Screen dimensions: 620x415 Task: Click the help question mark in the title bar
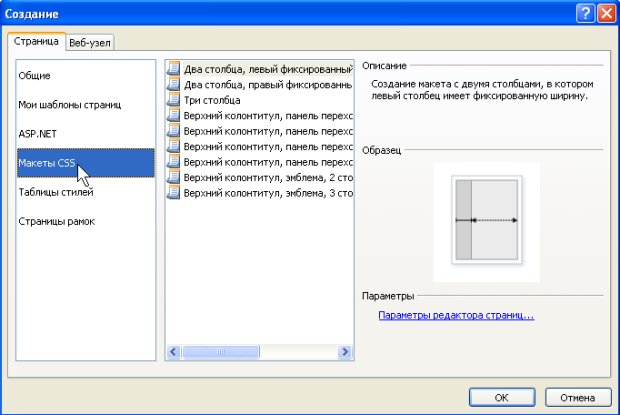[x=585, y=13]
